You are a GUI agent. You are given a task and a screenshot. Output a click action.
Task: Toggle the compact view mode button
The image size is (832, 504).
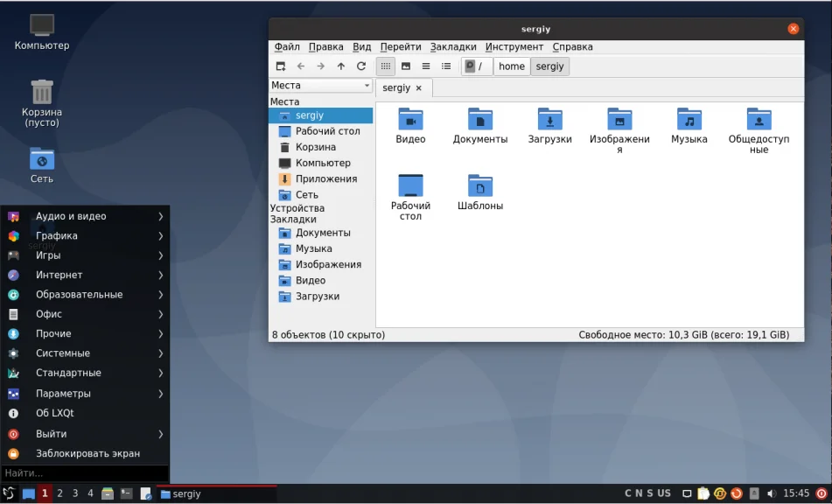[426, 66]
